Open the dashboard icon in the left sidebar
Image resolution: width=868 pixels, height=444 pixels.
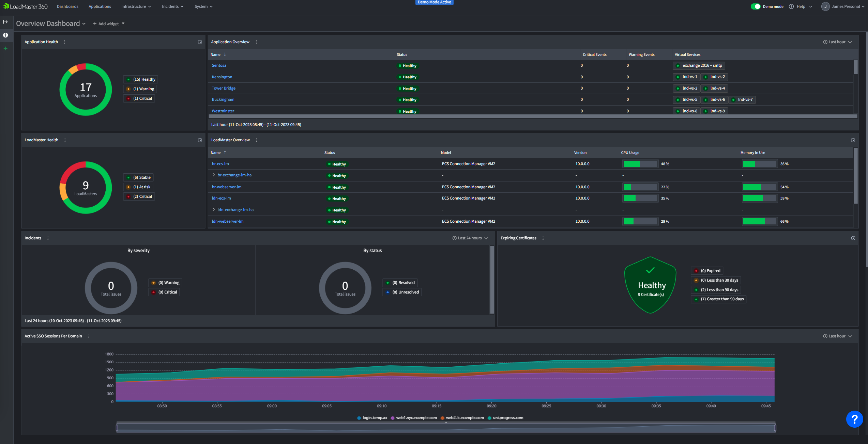click(x=5, y=35)
